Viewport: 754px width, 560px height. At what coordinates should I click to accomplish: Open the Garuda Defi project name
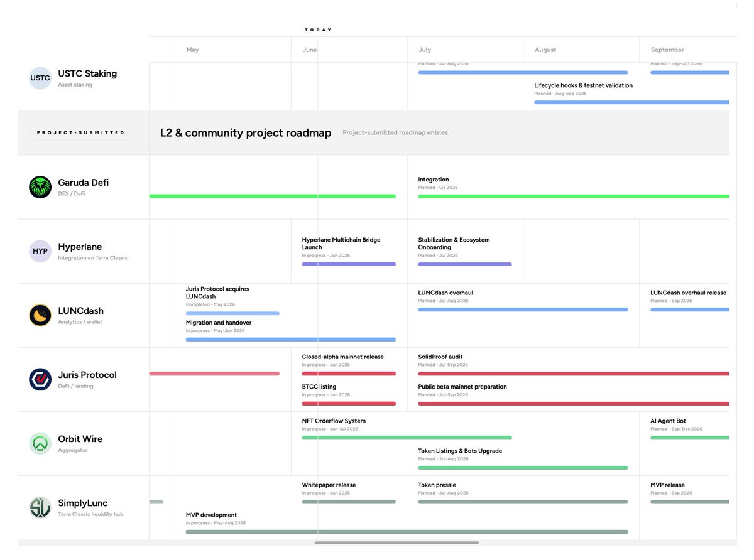[83, 183]
